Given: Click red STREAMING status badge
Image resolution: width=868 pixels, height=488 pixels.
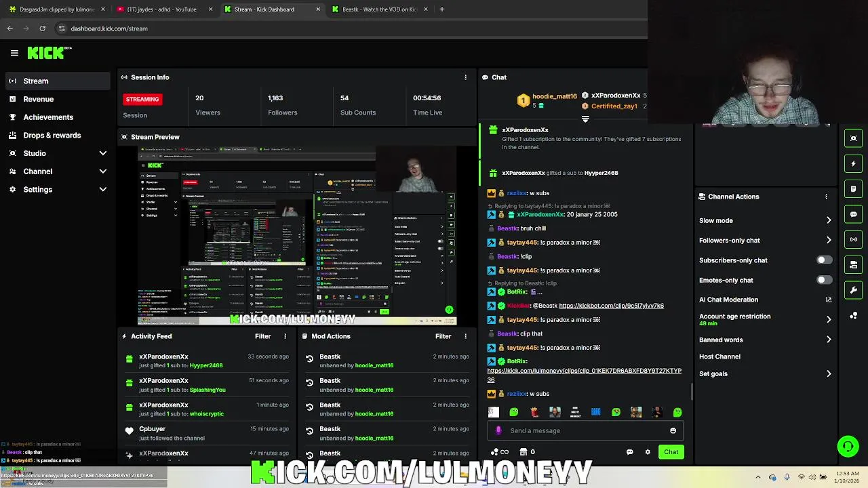Looking at the screenshot, I should click(142, 99).
